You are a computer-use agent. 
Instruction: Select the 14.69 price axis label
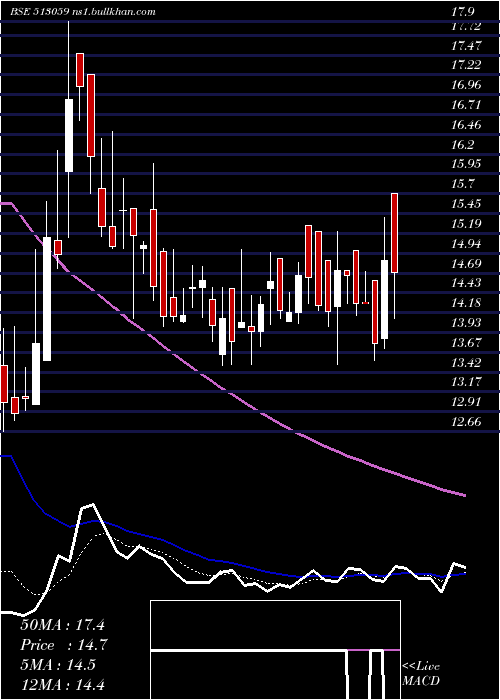coord(466,263)
